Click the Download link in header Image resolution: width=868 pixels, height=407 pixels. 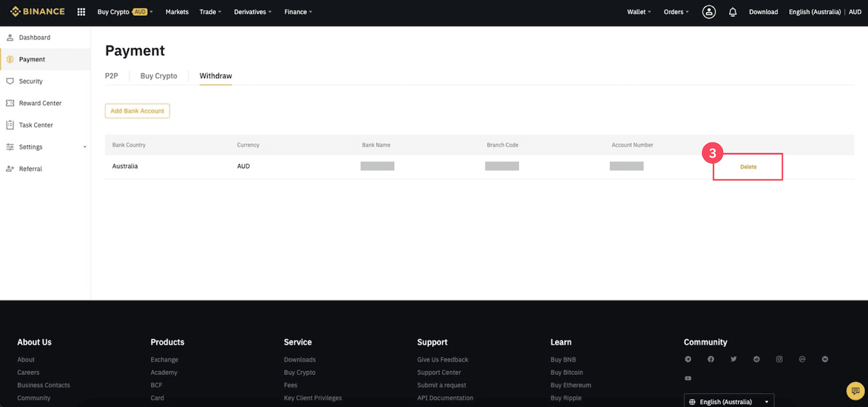click(x=763, y=12)
